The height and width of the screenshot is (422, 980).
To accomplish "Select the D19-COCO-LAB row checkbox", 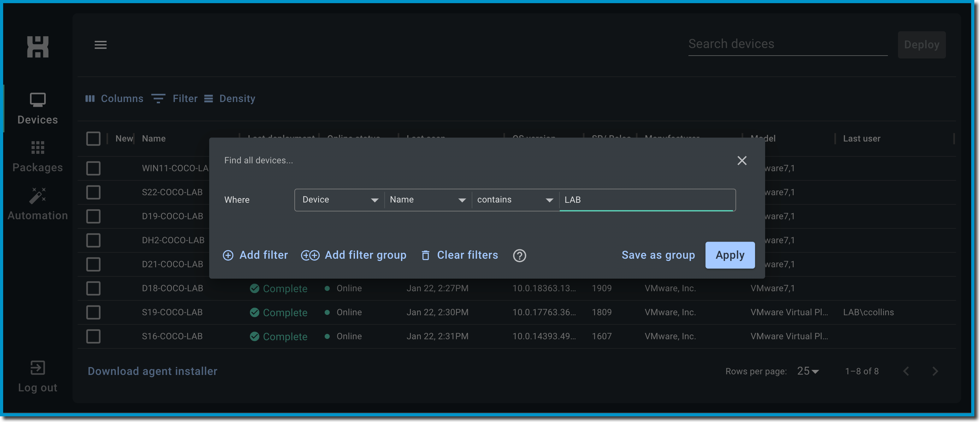I will coord(93,216).
